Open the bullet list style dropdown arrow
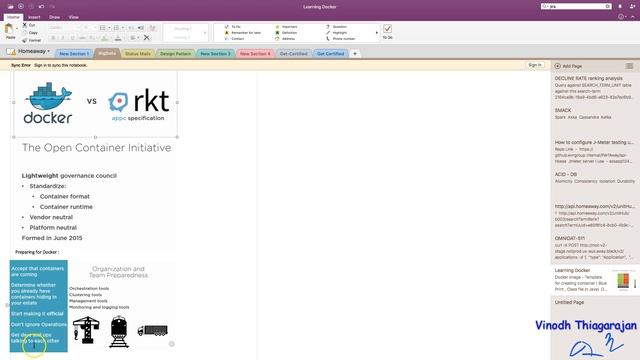Image resolution: width=640 pixels, height=360 pixels. click(109, 28)
